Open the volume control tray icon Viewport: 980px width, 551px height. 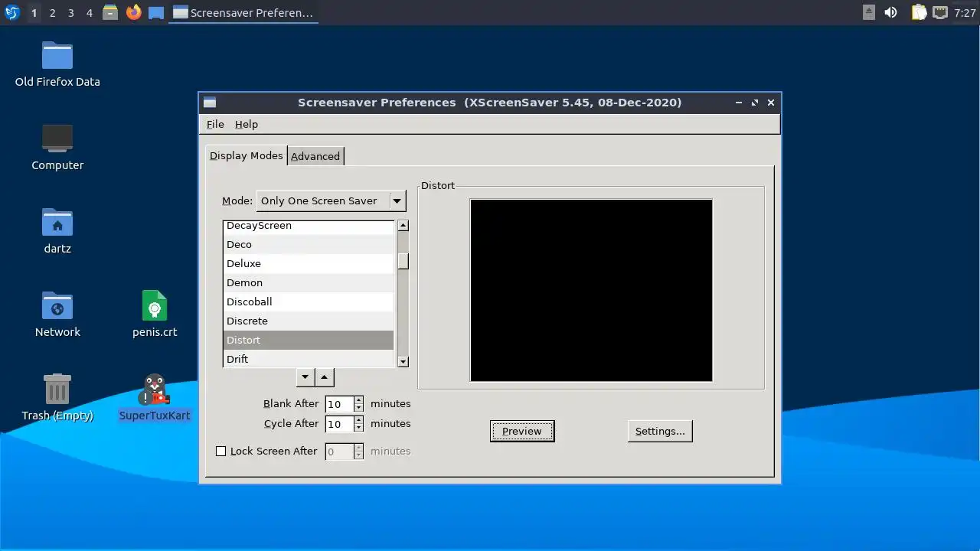coord(890,12)
